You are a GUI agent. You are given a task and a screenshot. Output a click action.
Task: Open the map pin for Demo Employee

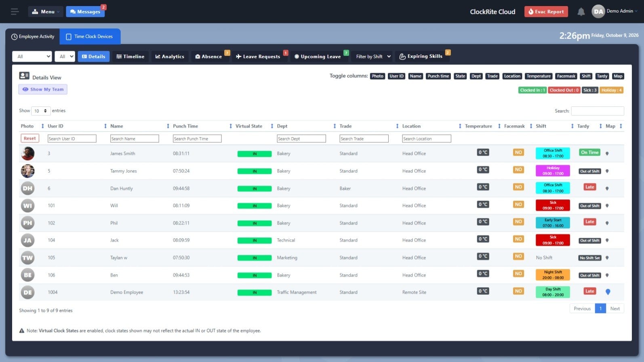(x=608, y=292)
